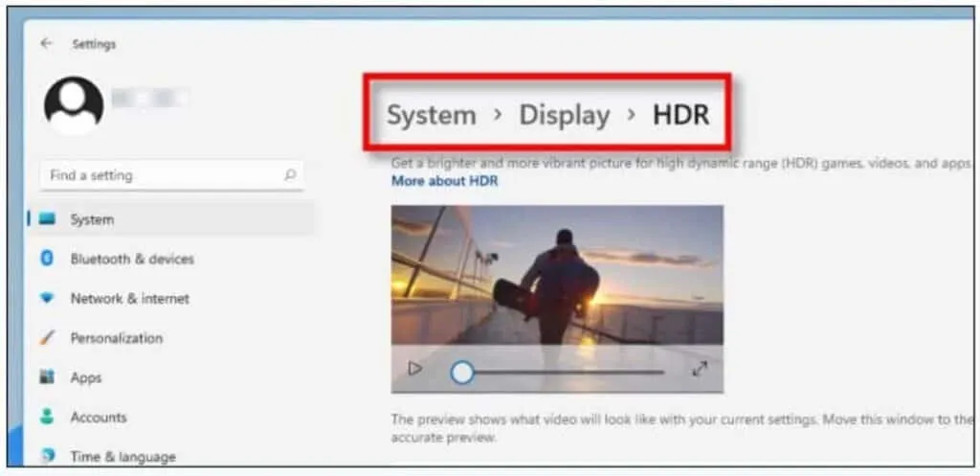Viewport: 980px width, 476px height.
Task: Click the video preview seek slider handle
Action: point(462,372)
